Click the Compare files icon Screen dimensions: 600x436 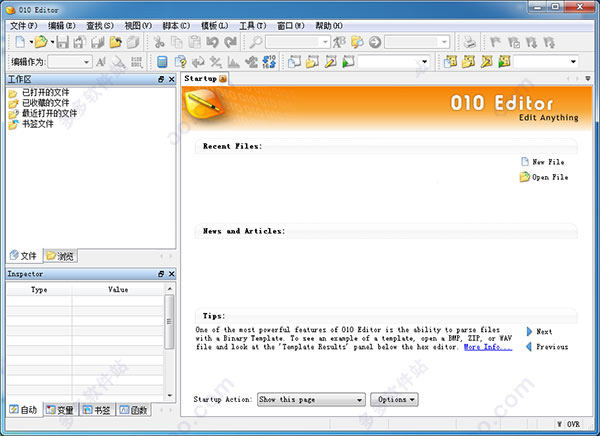(180, 62)
